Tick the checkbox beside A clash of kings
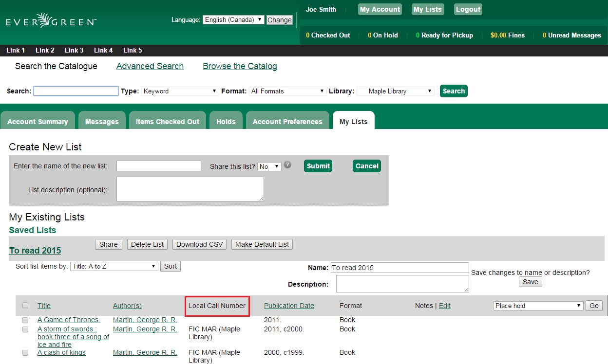The height and width of the screenshot is (364, 608). coord(25,353)
